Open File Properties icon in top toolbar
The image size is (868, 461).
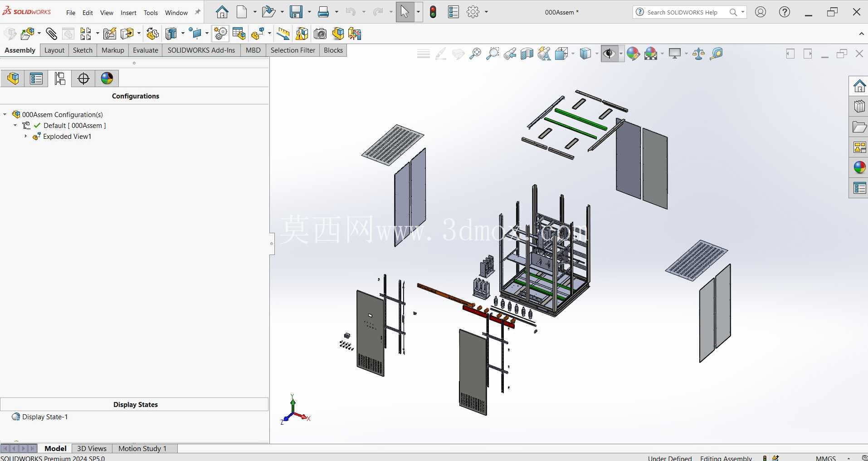click(x=454, y=12)
